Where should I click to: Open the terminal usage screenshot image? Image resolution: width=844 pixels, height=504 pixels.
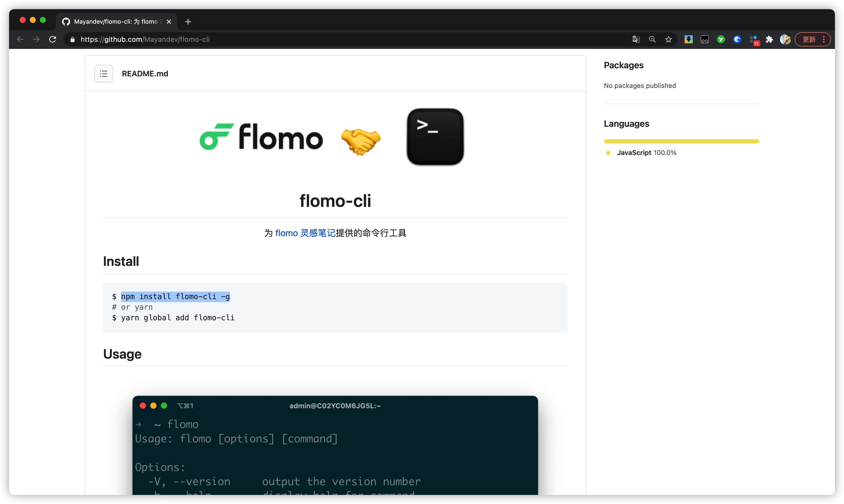point(335,445)
